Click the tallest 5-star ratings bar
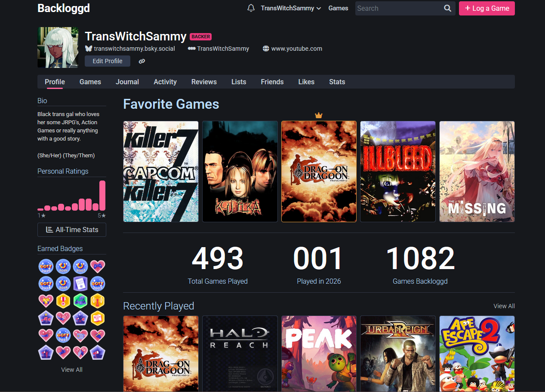The width and height of the screenshot is (545, 392). [x=102, y=196]
